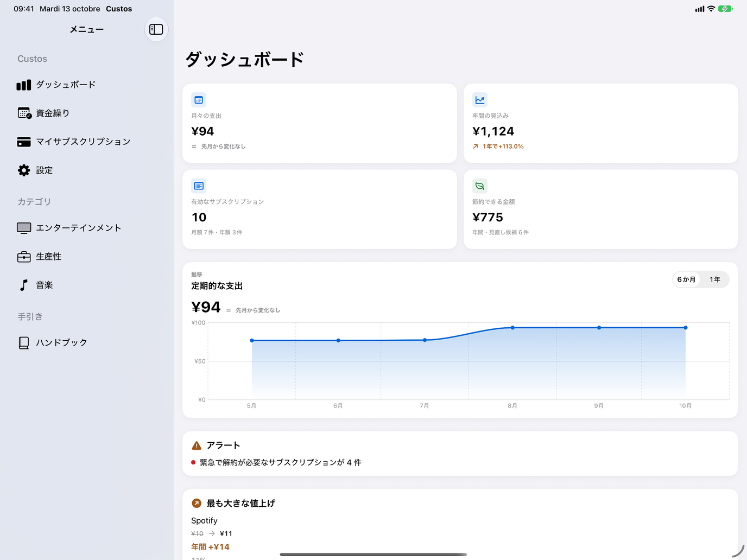Click the 資金繰り calendar icon
The image size is (747, 560).
coord(24,113)
